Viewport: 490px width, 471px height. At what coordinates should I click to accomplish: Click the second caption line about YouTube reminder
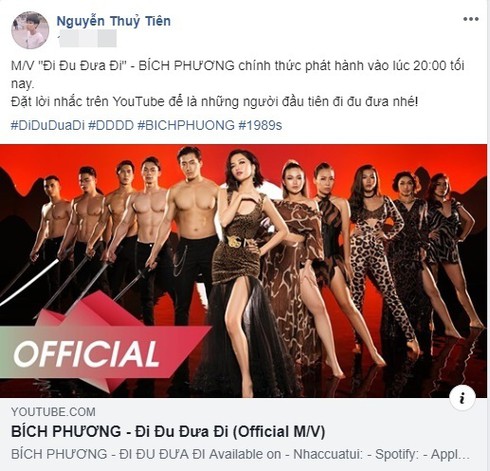[214, 102]
